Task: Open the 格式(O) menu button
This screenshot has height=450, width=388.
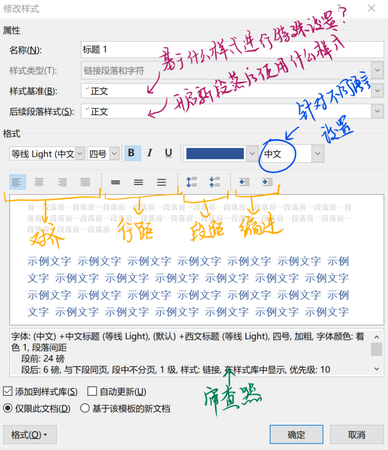Action: pyautogui.click(x=30, y=435)
